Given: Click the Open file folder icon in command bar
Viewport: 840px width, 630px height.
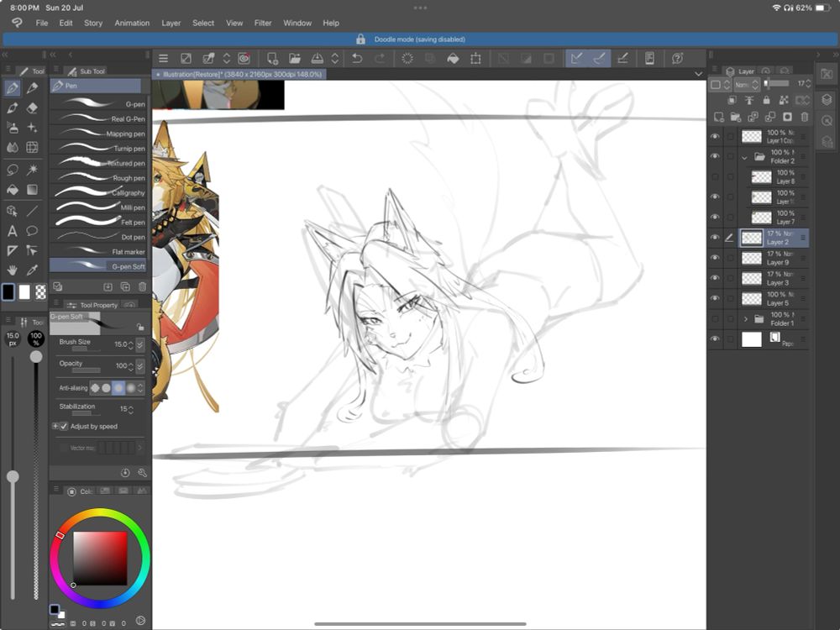Looking at the screenshot, I should [295, 59].
